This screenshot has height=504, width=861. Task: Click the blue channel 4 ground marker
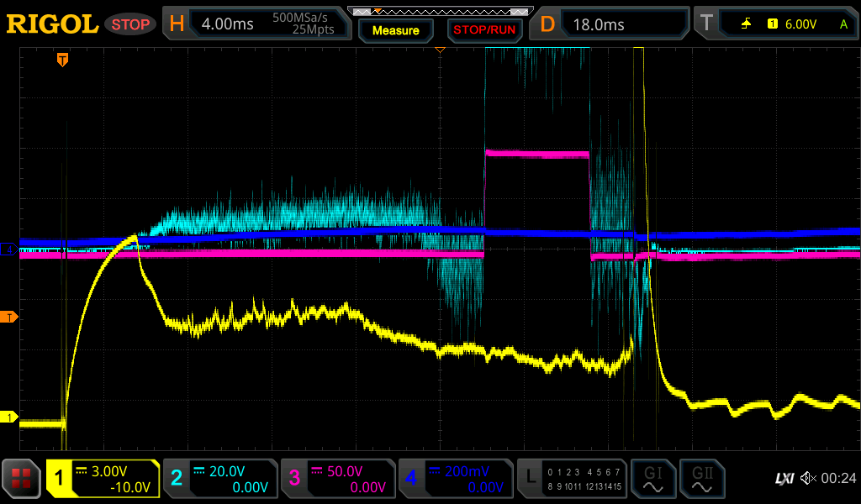click(x=11, y=249)
